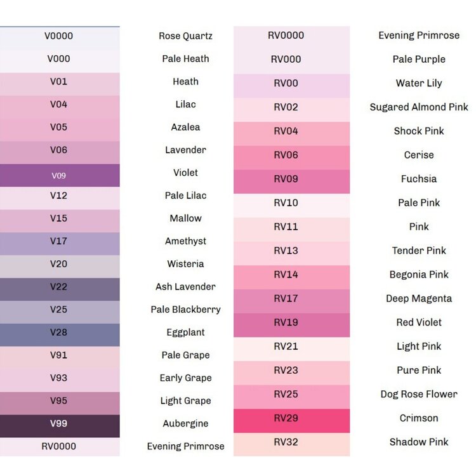Screen dimensions: 476x476
Task: Click the Dog Rose Flower name
Action: [x=419, y=394]
